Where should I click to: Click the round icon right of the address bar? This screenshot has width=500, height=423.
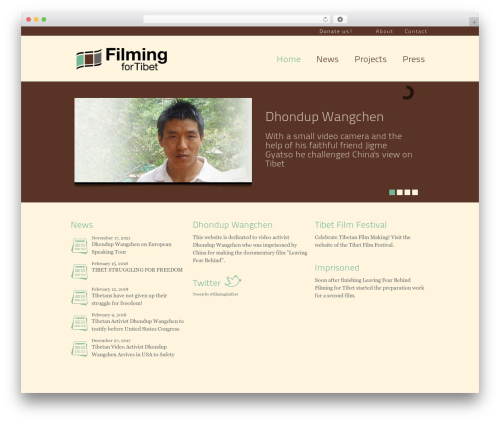(340, 19)
